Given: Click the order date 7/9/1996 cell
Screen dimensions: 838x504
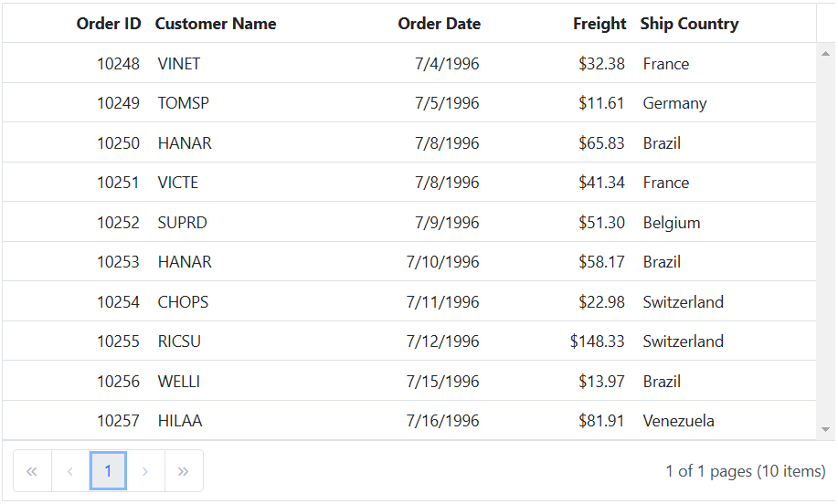Looking at the screenshot, I should (x=447, y=223).
